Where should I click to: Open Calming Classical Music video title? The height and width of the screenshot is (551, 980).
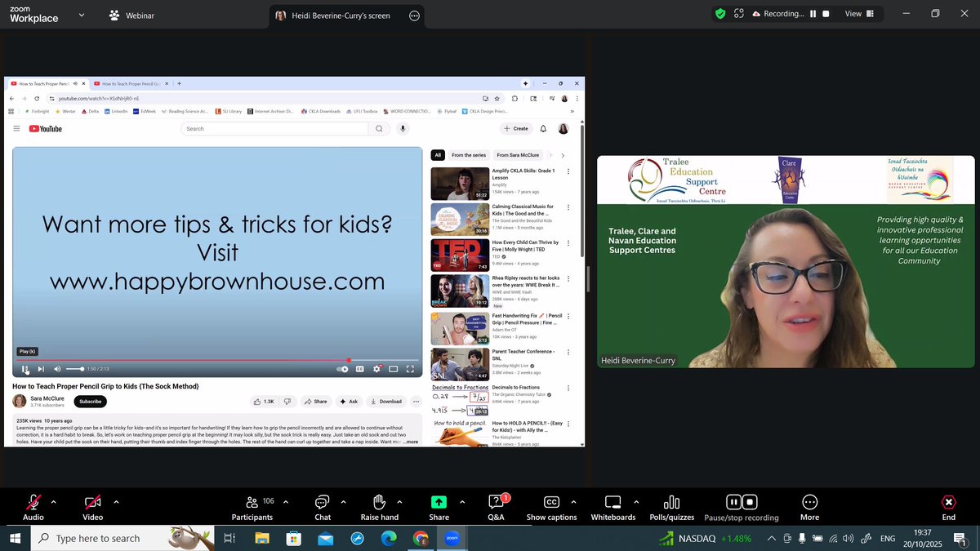coord(523,210)
